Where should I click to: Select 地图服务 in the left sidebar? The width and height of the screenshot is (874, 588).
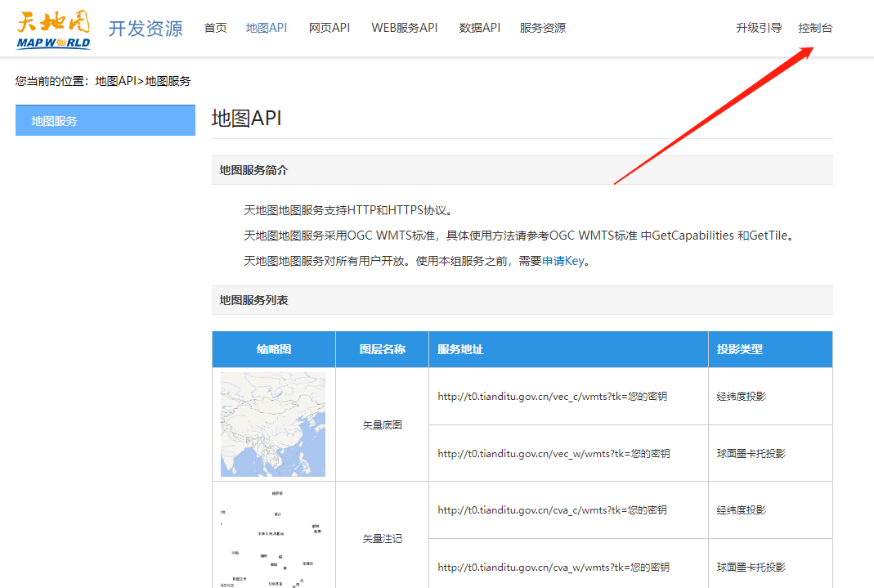coord(105,120)
